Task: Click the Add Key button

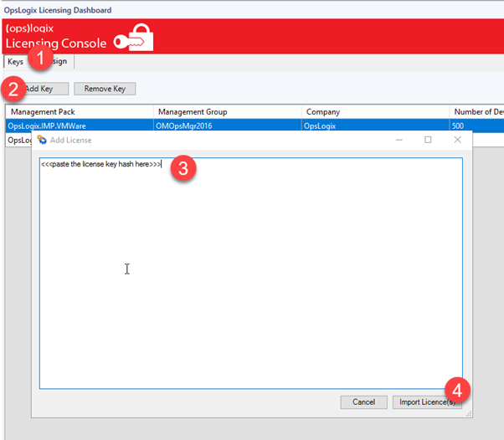Action: (39, 89)
